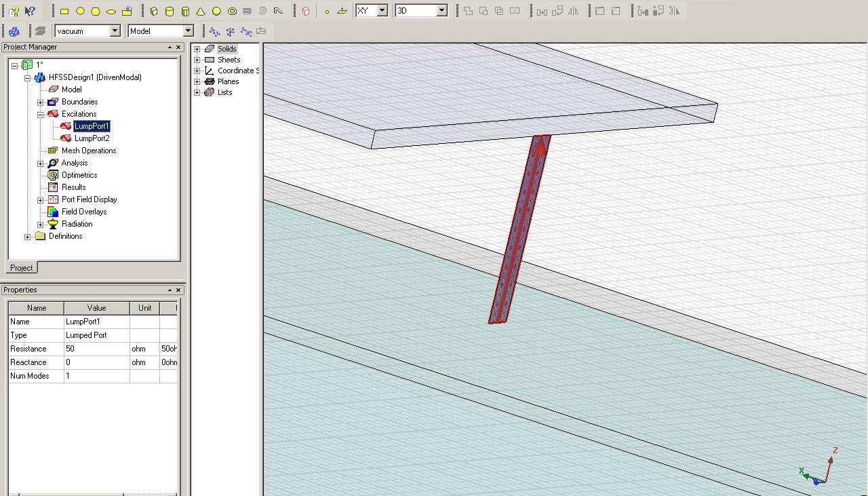The height and width of the screenshot is (496, 868).
Task: Select the Draw torus tool
Action: click(x=232, y=11)
